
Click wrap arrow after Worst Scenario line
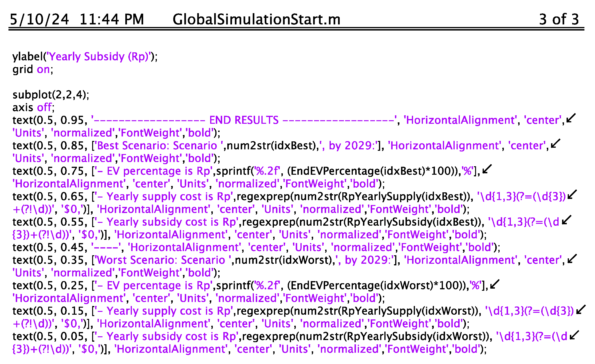point(572,259)
